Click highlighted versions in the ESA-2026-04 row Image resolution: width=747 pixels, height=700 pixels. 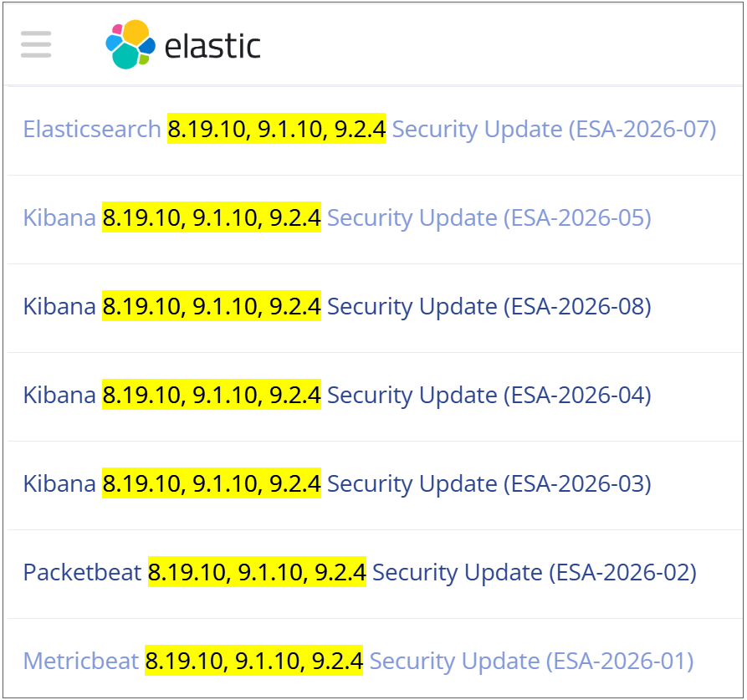(211, 396)
